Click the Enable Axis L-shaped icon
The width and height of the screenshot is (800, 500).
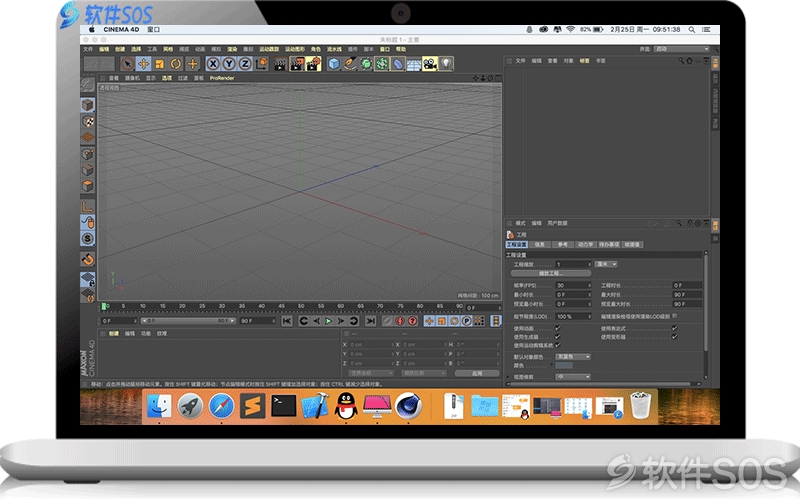click(x=88, y=206)
